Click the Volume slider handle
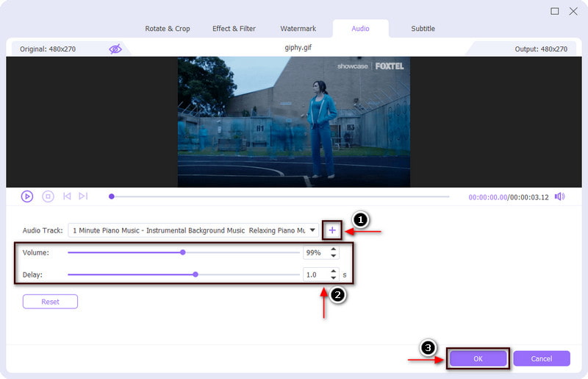The width and height of the screenshot is (588, 379). tap(182, 252)
